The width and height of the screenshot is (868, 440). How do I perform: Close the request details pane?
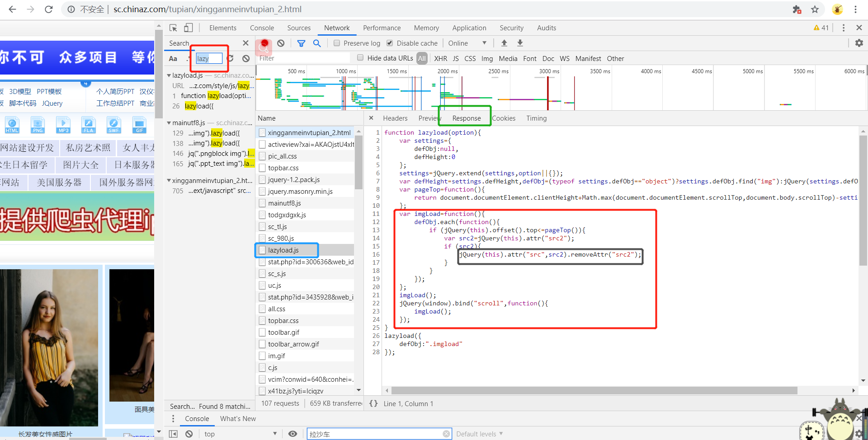click(x=371, y=118)
